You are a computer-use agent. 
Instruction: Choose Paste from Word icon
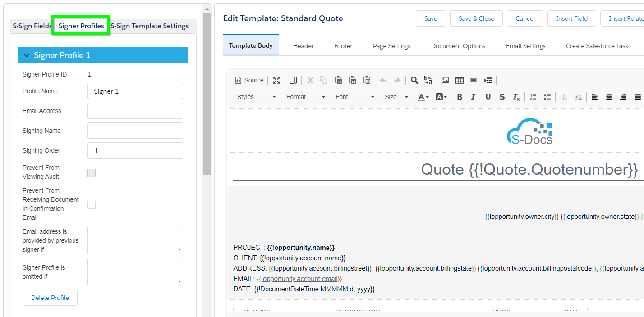tap(367, 80)
